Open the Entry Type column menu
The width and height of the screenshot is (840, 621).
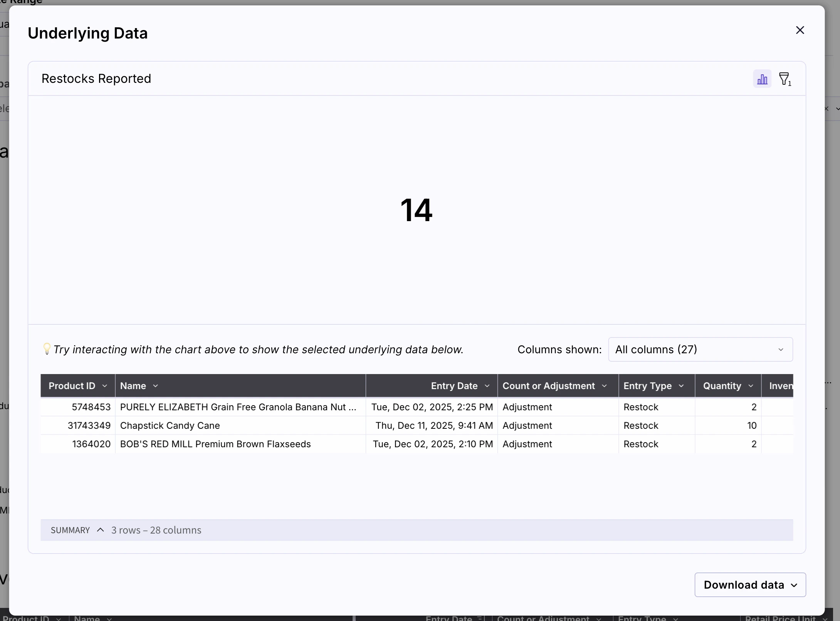coord(681,386)
